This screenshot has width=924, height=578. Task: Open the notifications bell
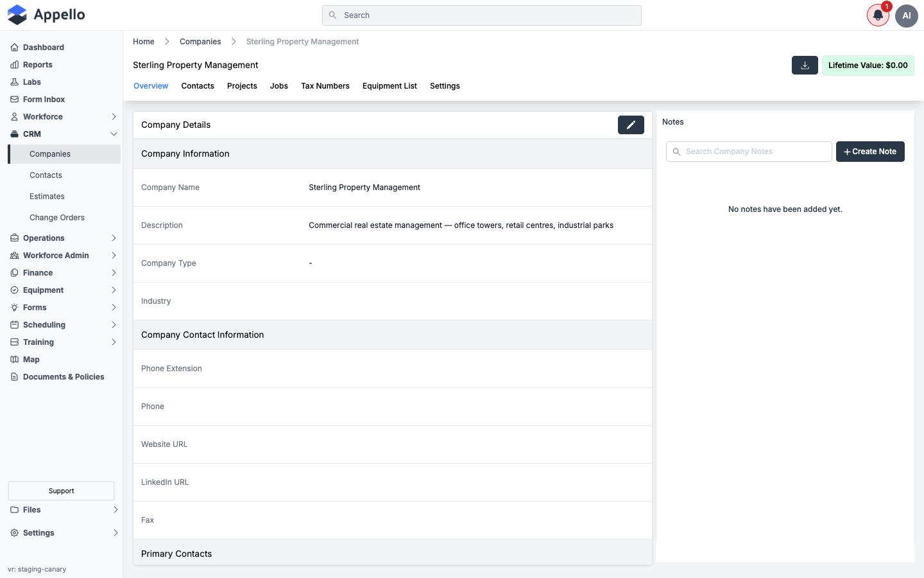[878, 15]
